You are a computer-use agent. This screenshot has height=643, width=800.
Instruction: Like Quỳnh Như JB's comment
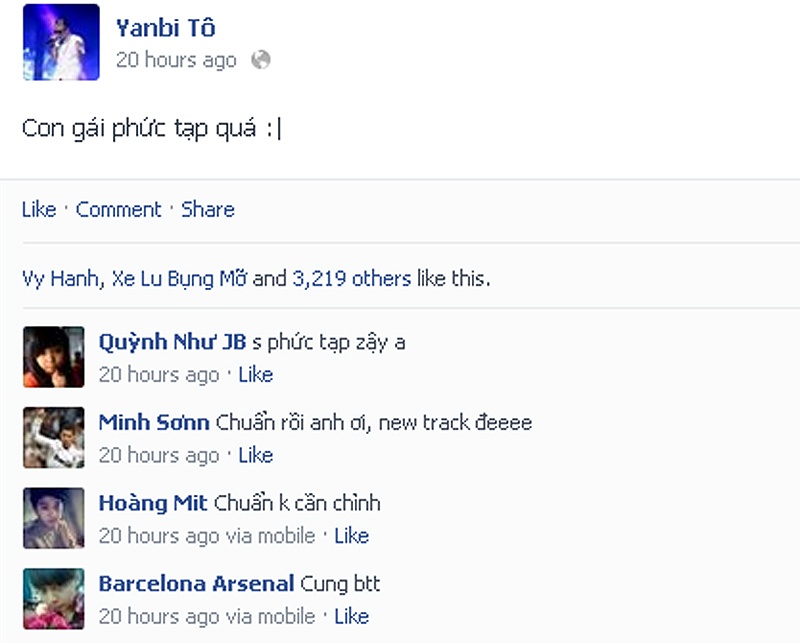256,375
